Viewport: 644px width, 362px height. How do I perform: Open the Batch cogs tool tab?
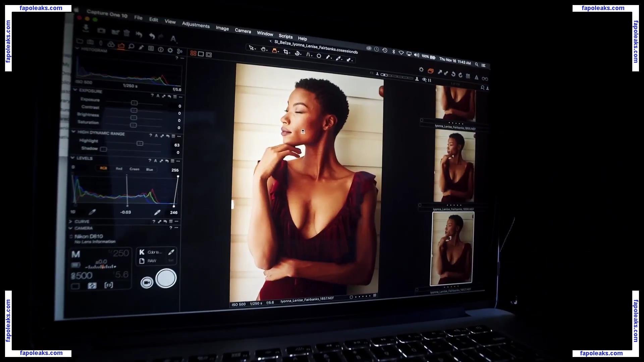(180, 51)
